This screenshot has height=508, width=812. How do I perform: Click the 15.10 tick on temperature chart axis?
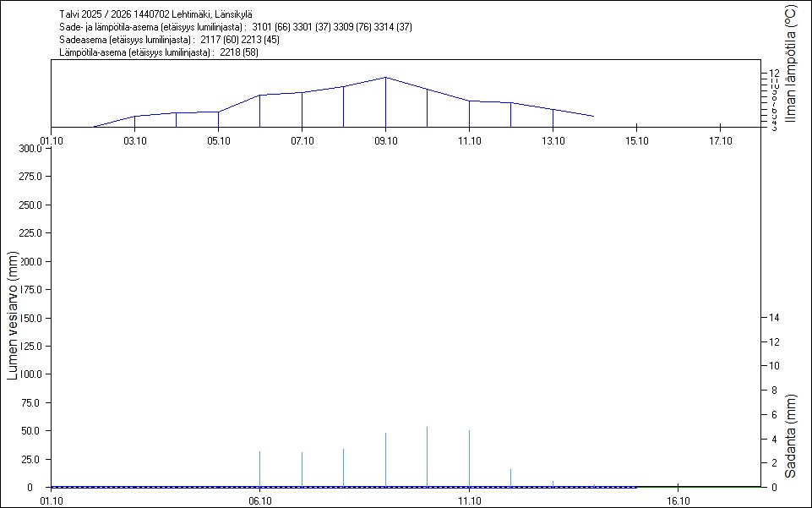(635, 140)
